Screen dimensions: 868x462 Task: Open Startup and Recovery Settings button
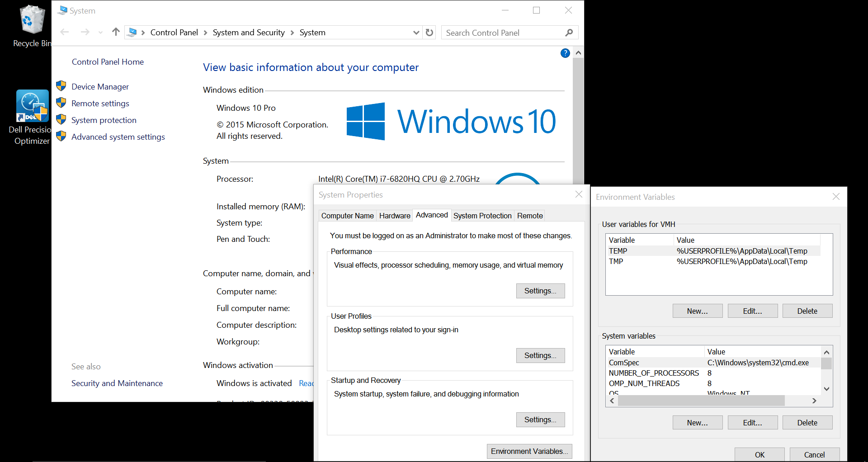[x=541, y=420]
